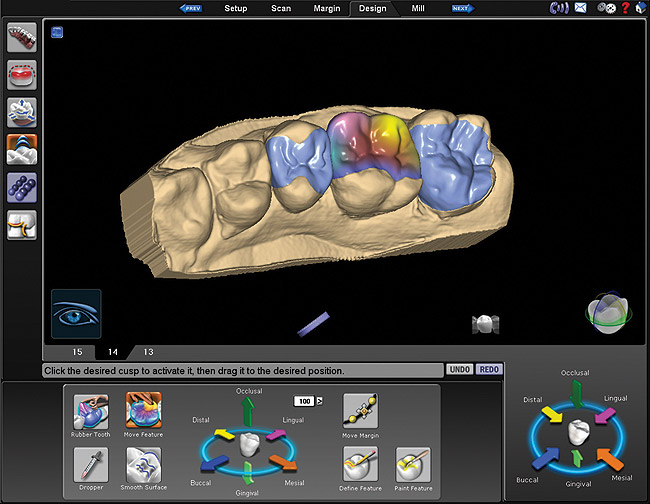Activate the Move Feature tool
The height and width of the screenshot is (504, 650).
[x=143, y=410]
